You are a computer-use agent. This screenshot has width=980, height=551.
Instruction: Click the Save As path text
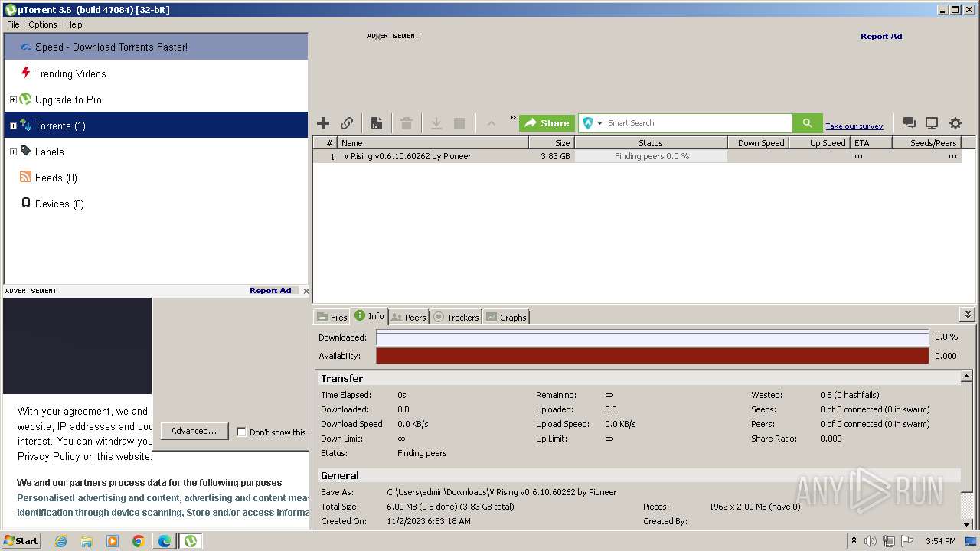coord(501,492)
